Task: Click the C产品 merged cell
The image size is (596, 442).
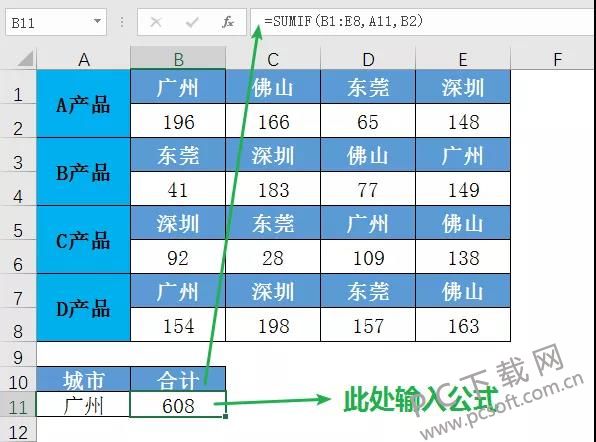Action: point(84,240)
